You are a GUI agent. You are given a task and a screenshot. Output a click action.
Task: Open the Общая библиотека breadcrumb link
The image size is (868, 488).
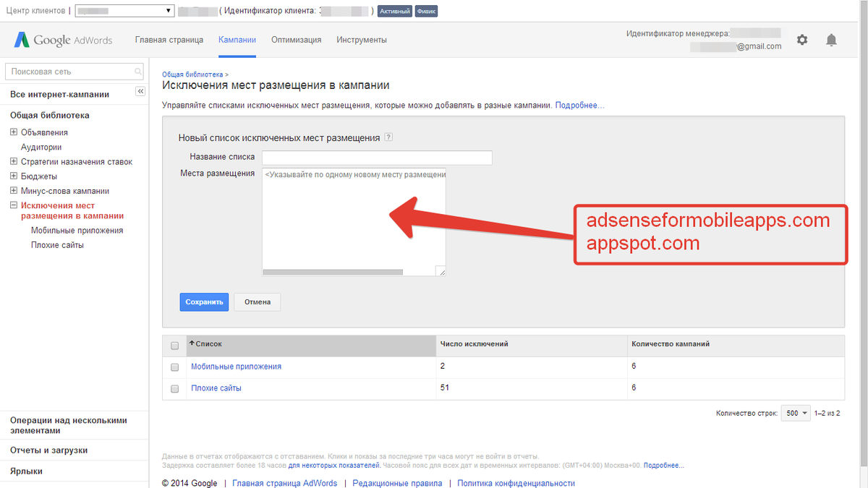point(193,74)
